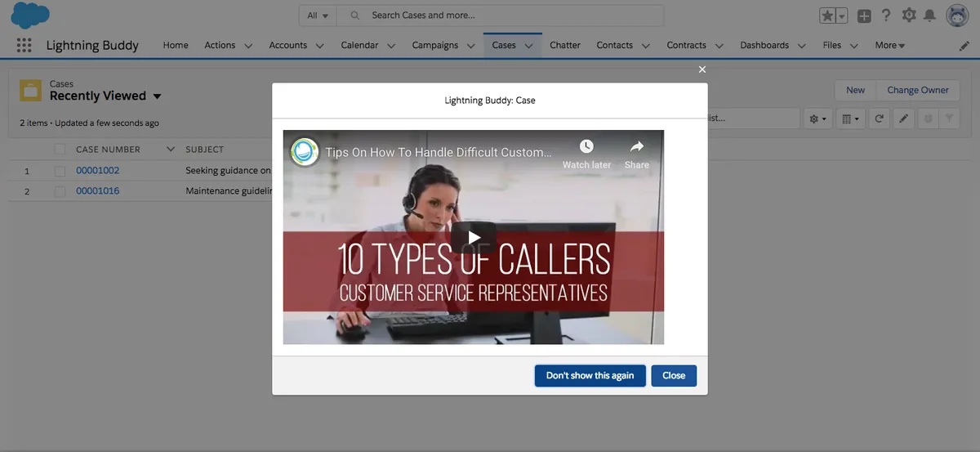The image size is (980, 452).
Task: Switch to the Accounts tab
Action: (288, 46)
